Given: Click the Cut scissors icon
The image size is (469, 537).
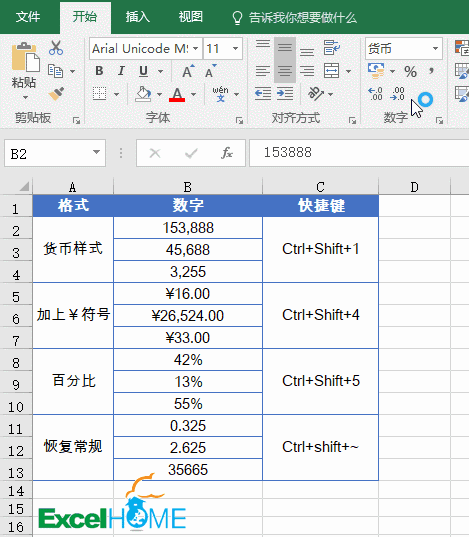Looking at the screenshot, I should point(56,48).
